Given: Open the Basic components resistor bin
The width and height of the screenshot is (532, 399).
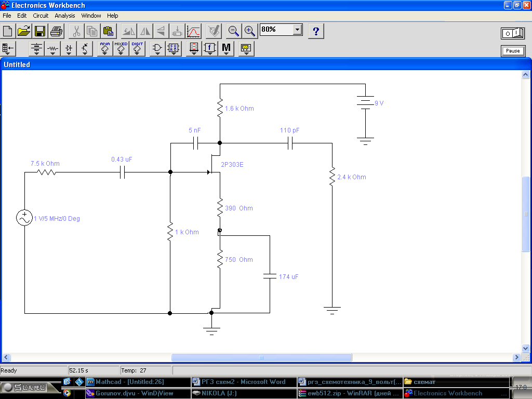Looking at the screenshot, I should [52, 48].
